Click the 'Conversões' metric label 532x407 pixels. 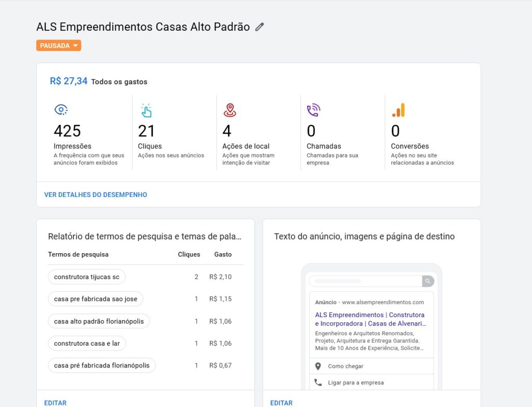point(410,146)
